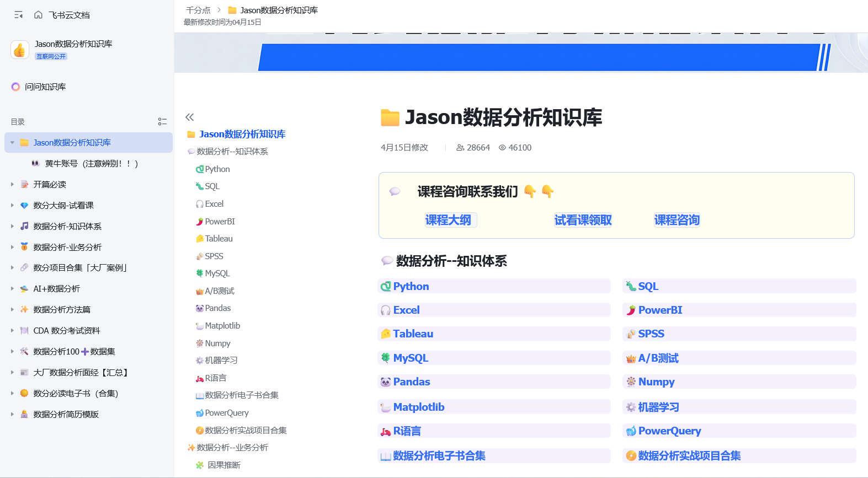Click the blue banner image
This screenshot has height=478, width=868.
[521, 52]
